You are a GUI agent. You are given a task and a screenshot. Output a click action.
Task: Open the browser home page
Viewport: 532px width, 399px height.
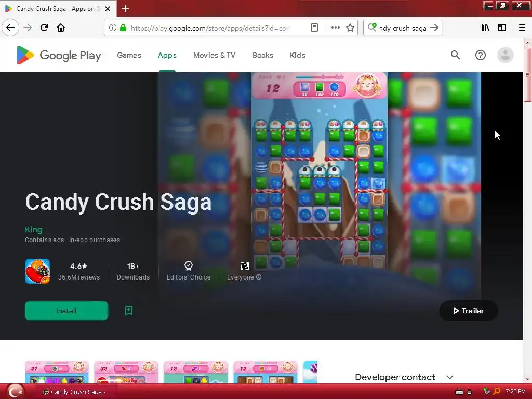click(61, 28)
